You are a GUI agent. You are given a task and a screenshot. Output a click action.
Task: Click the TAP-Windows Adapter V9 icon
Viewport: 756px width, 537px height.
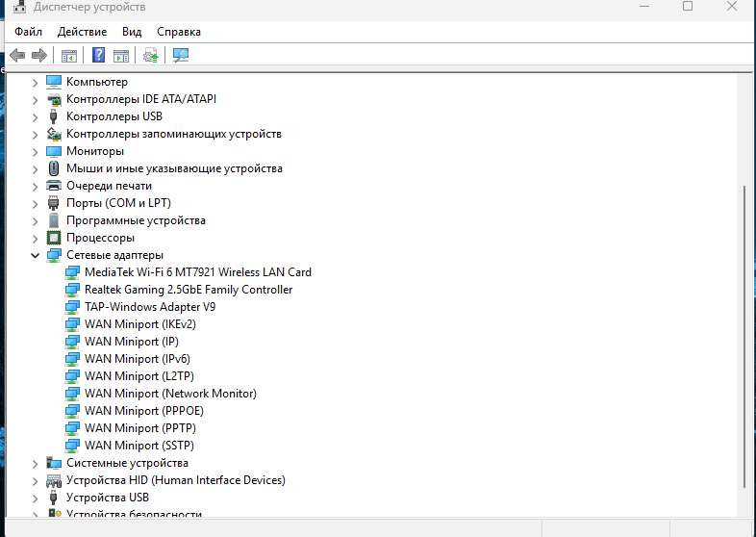(x=72, y=307)
